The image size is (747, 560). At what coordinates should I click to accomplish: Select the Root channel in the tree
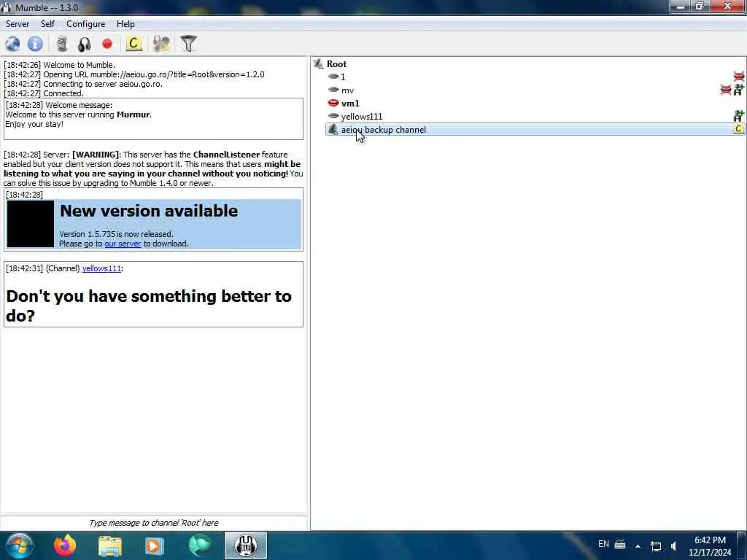(336, 64)
